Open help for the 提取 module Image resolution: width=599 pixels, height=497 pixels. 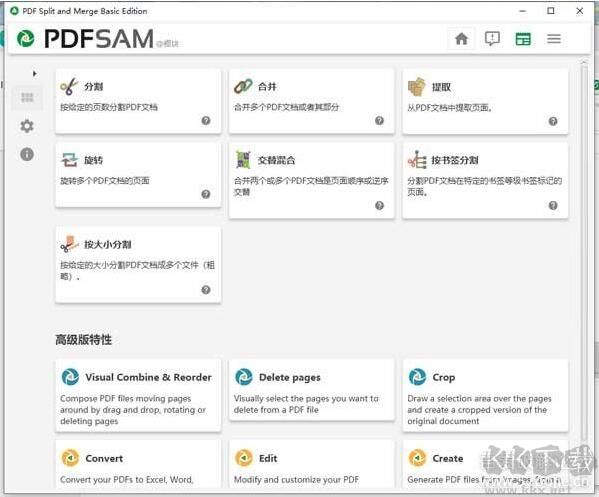(x=553, y=121)
